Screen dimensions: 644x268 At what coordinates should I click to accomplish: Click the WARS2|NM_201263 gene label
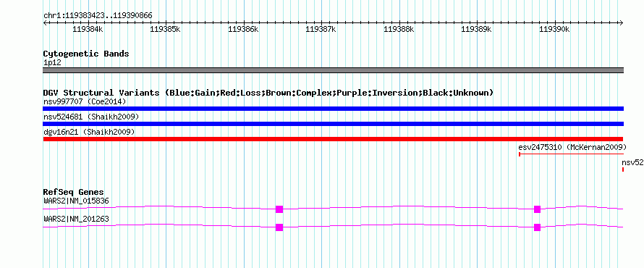pyautogui.click(x=76, y=219)
